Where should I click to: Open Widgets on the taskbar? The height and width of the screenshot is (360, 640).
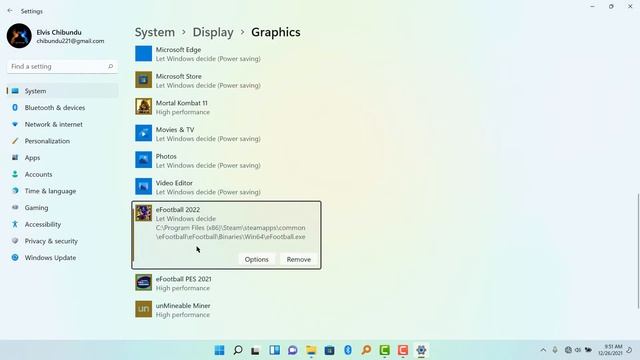point(274,350)
